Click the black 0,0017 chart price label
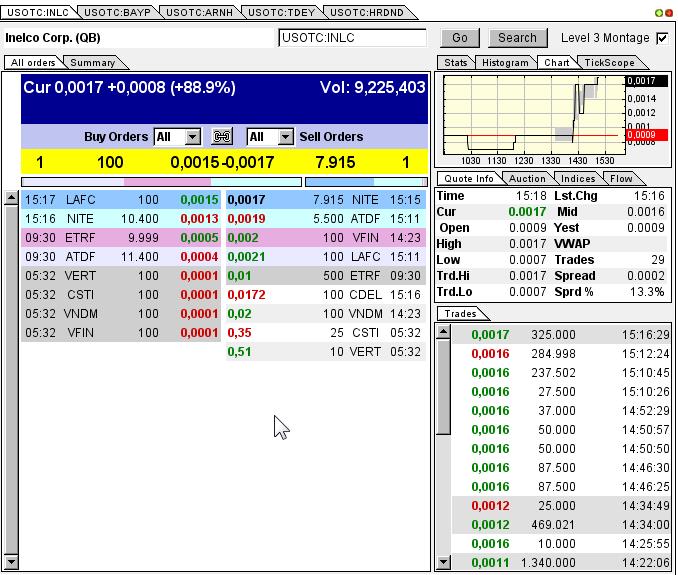The width and height of the screenshot is (678, 575). click(647, 81)
